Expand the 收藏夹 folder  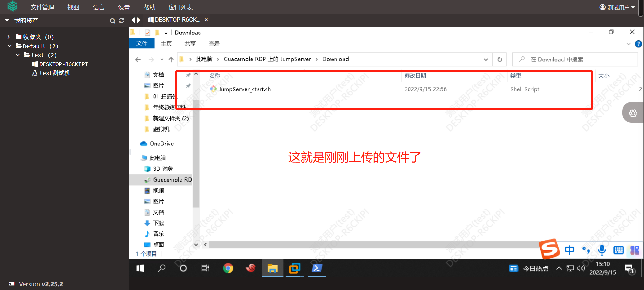[9, 37]
